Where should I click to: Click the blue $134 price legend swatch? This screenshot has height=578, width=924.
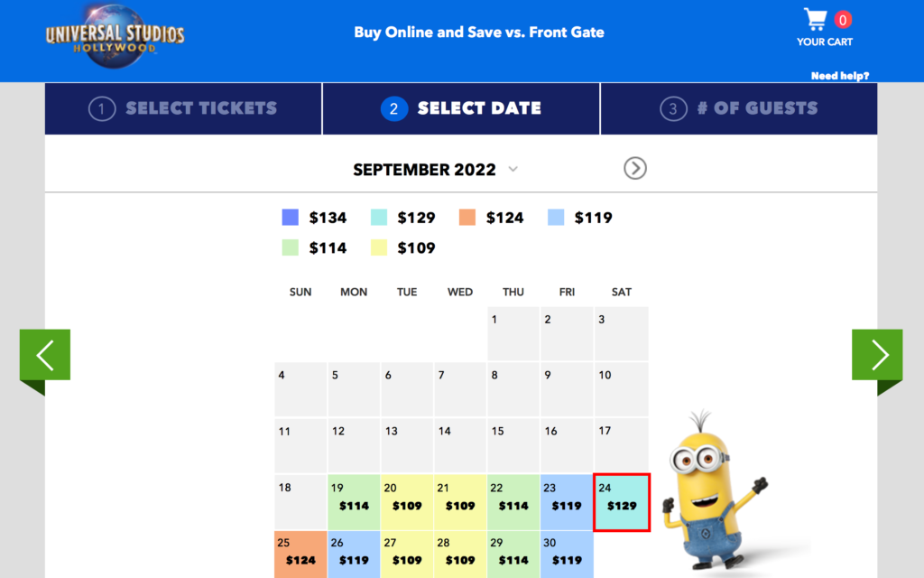tap(290, 217)
